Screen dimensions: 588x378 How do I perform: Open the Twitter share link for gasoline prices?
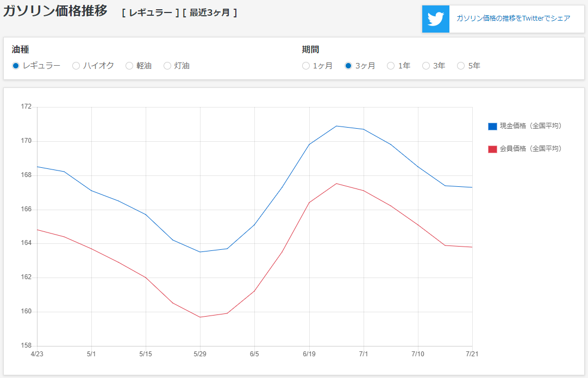(x=513, y=18)
